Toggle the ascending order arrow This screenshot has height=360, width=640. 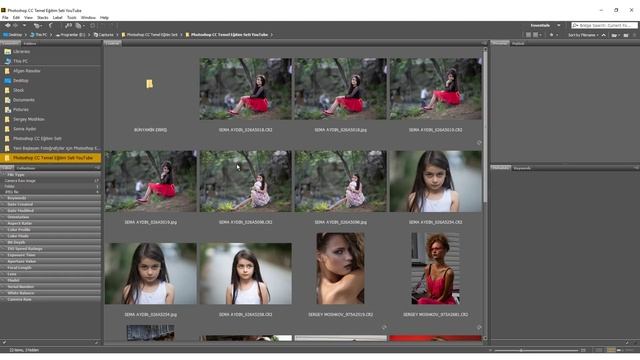coord(604,35)
